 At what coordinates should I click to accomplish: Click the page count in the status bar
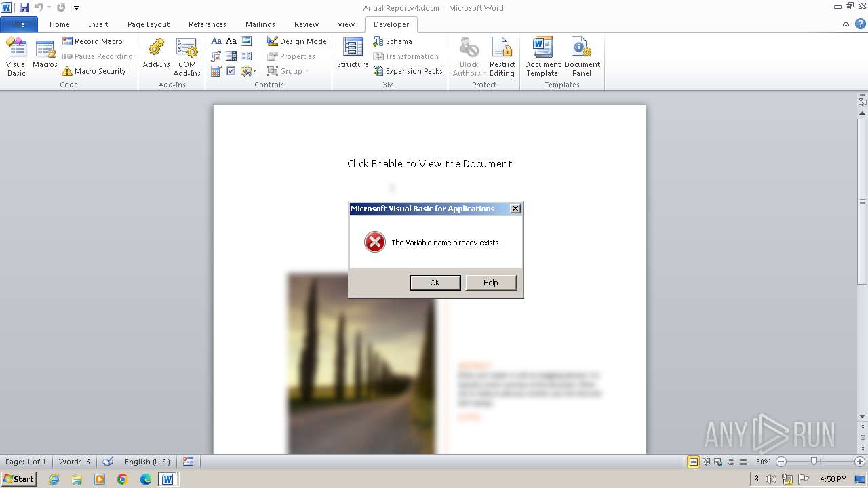click(26, 462)
